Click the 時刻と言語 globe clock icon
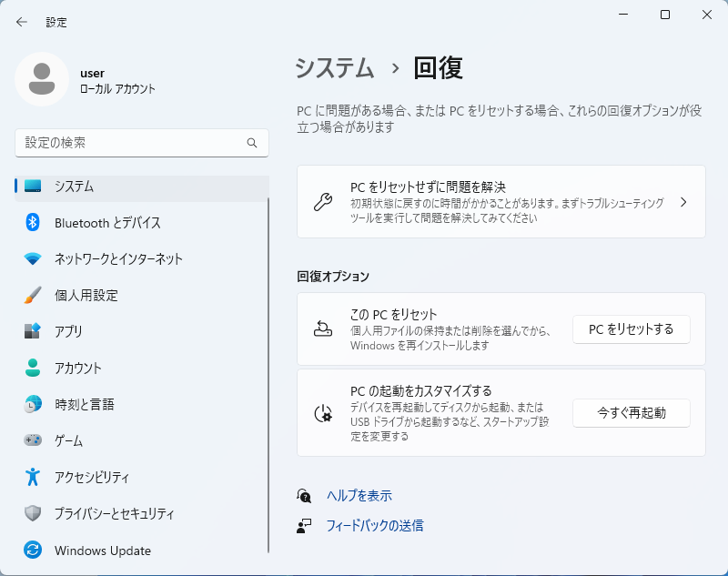 pyautogui.click(x=33, y=404)
